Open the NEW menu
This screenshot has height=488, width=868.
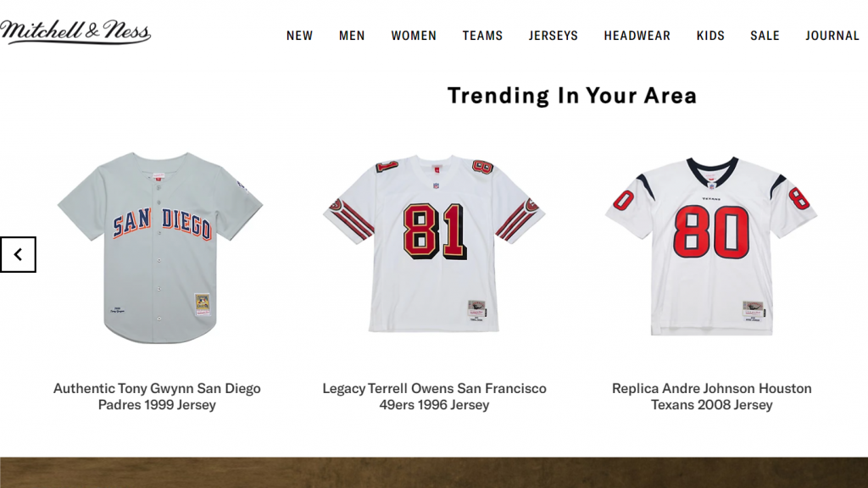(299, 36)
